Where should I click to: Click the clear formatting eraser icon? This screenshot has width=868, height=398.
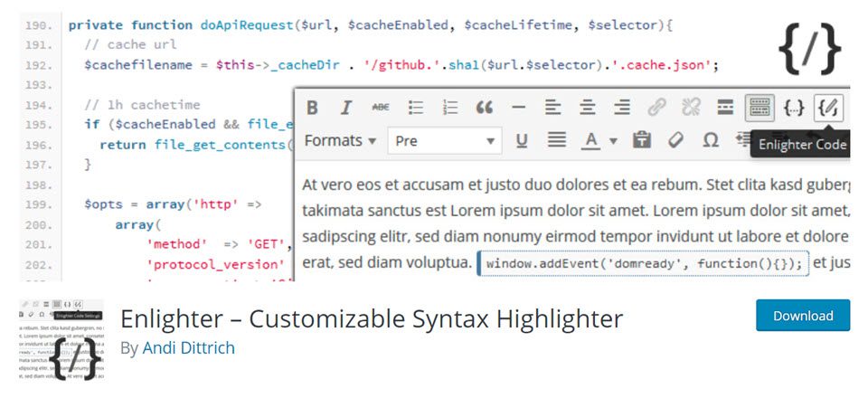(x=675, y=140)
